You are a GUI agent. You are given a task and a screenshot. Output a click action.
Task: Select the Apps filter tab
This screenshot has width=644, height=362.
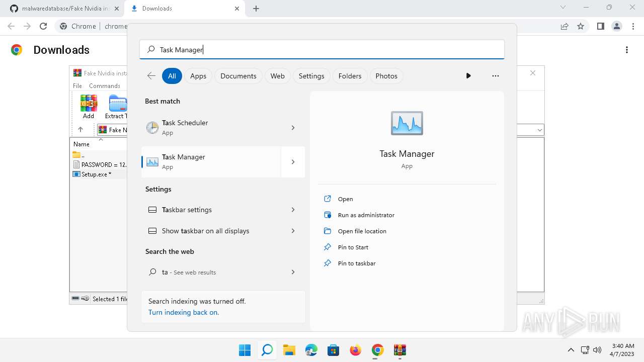(x=198, y=76)
